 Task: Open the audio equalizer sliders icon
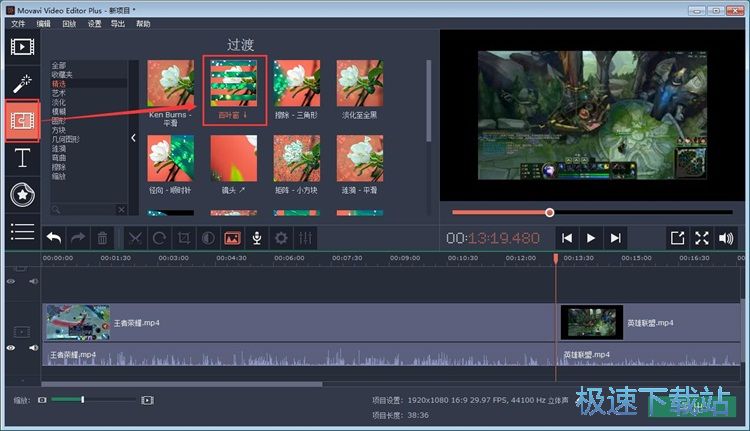(x=306, y=238)
